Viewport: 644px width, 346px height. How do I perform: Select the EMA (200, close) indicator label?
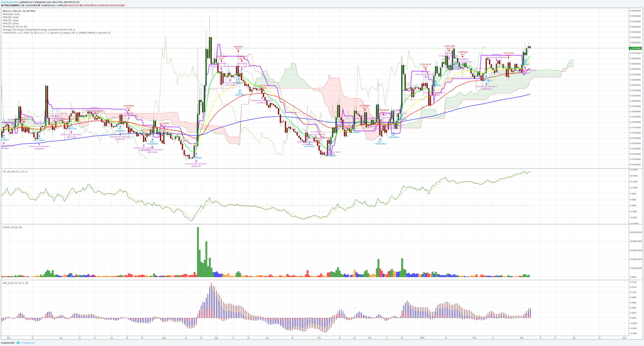click(x=11, y=14)
